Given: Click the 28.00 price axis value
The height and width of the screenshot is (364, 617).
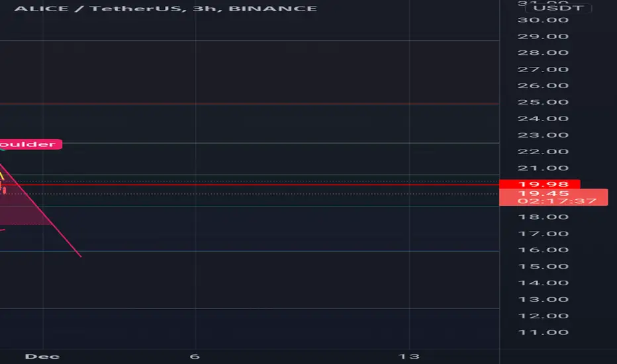Looking at the screenshot, I should click(x=543, y=53).
